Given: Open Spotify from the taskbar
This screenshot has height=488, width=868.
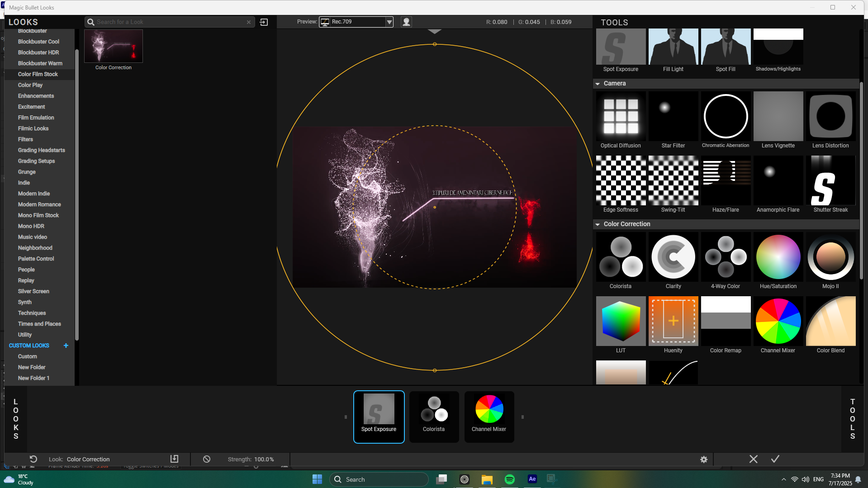Looking at the screenshot, I should [x=509, y=479].
